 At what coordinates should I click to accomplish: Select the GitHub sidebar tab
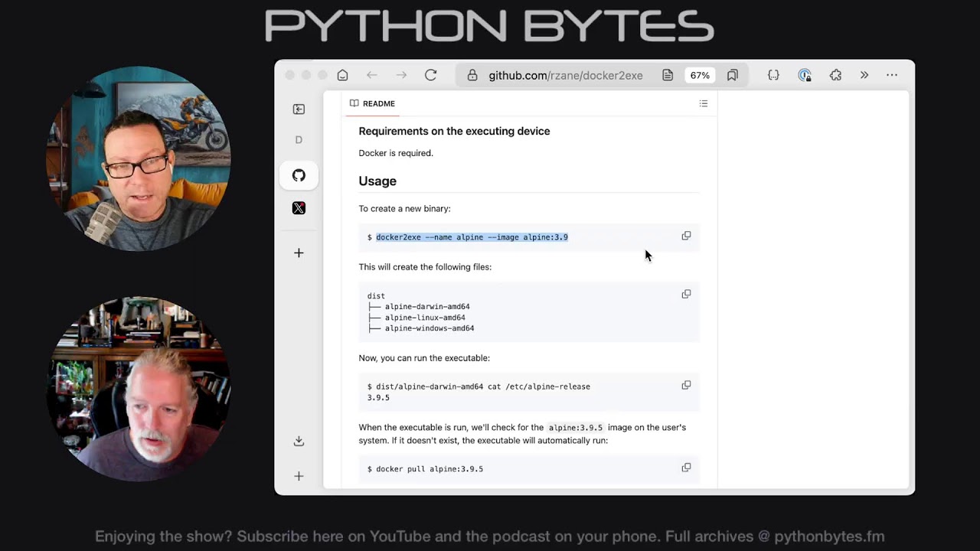tap(299, 175)
